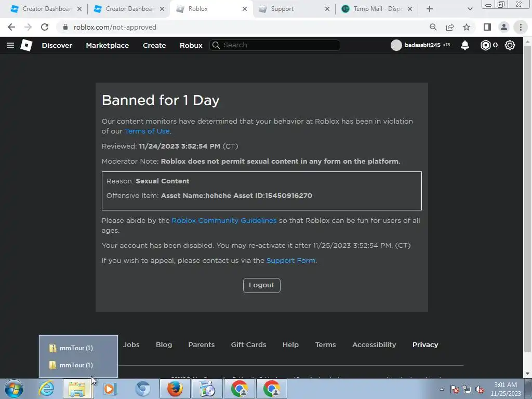Open the Robux menu item
532x399 pixels.
[x=191, y=46]
